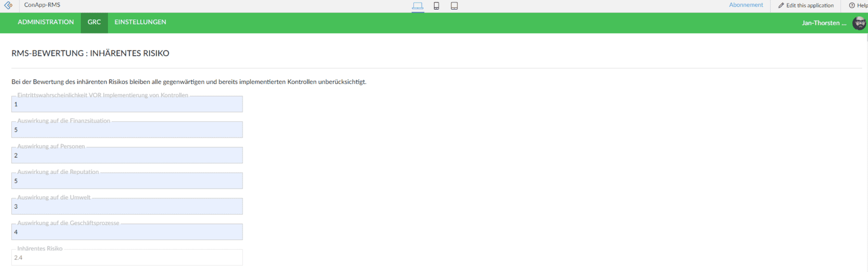
Task: Click into Auswirkung auf die Reputation field
Action: pos(127,181)
